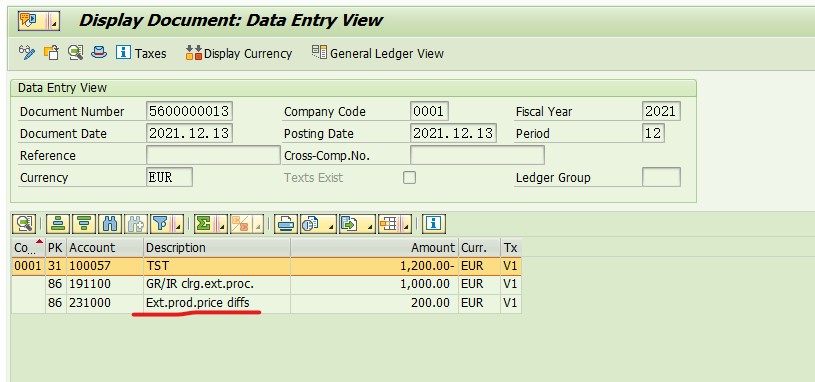This screenshot has height=382, width=815.
Task: Select the GR/IR clrg.ext.proc. line item
Action: (x=266, y=284)
